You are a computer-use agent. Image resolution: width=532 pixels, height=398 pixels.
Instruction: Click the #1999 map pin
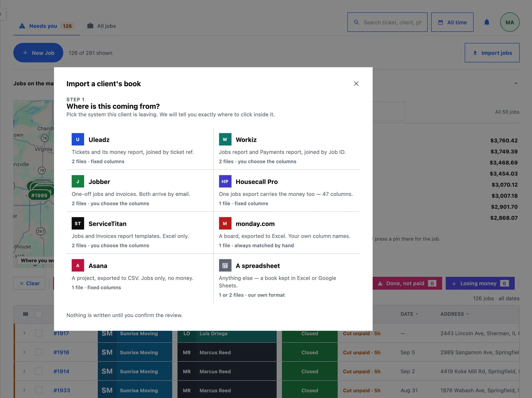(39, 195)
